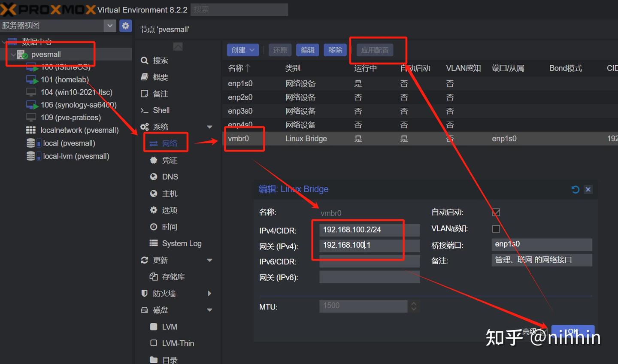Select VM 104 (win10-2021-ltsc)
This screenshot has height=364, width=618.
pos(76,92)
